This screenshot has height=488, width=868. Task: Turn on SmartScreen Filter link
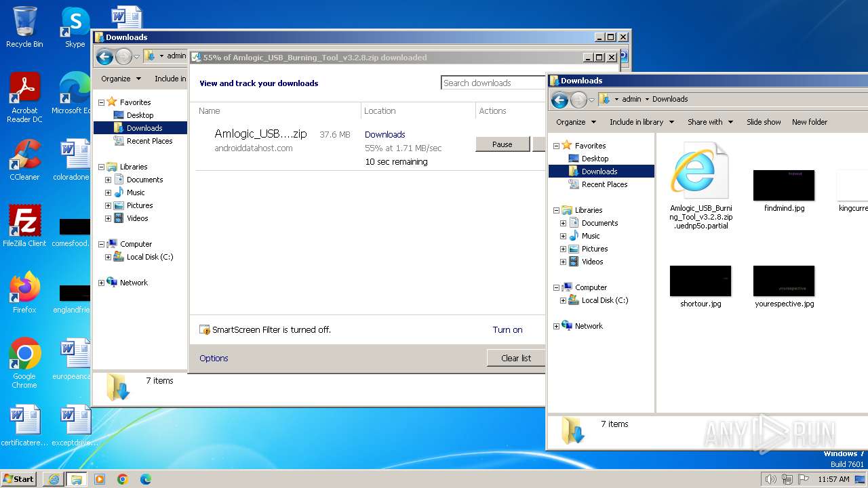click(507, 329)
